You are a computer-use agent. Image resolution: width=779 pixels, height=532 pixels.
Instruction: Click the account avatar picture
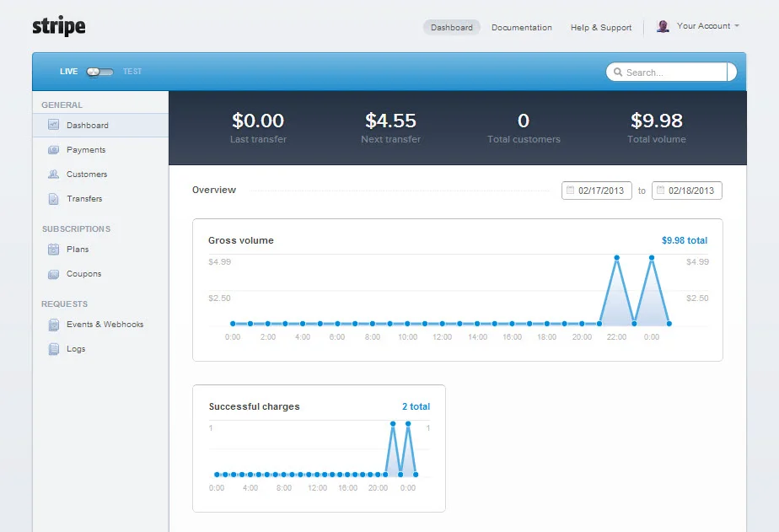click(x=663, y=26)
